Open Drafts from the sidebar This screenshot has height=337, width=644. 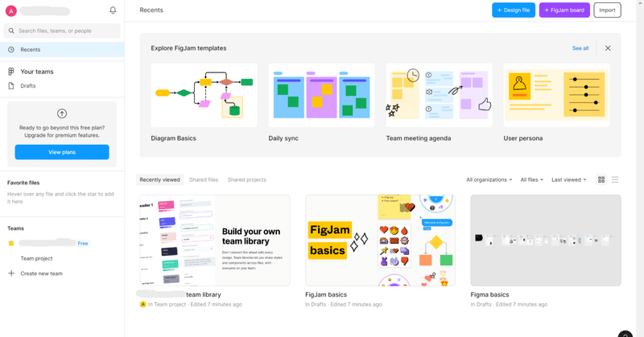[28, 86]
